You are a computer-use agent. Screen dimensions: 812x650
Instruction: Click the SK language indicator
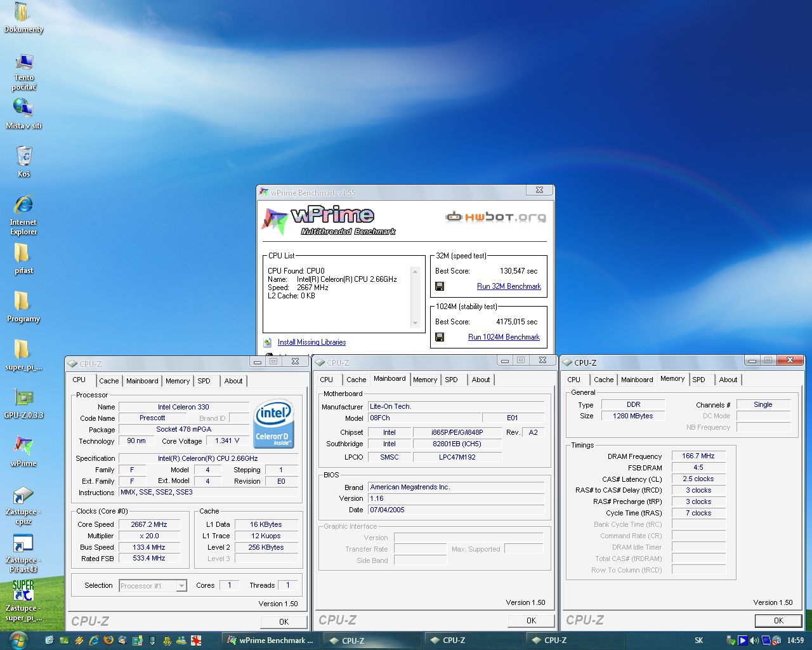pyautogui.click(x=698, y=640)
